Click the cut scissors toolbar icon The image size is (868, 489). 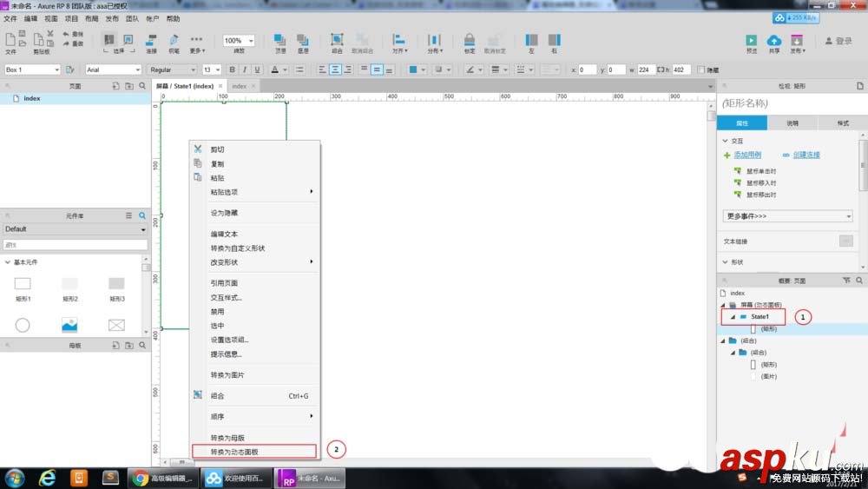point(50,34)
